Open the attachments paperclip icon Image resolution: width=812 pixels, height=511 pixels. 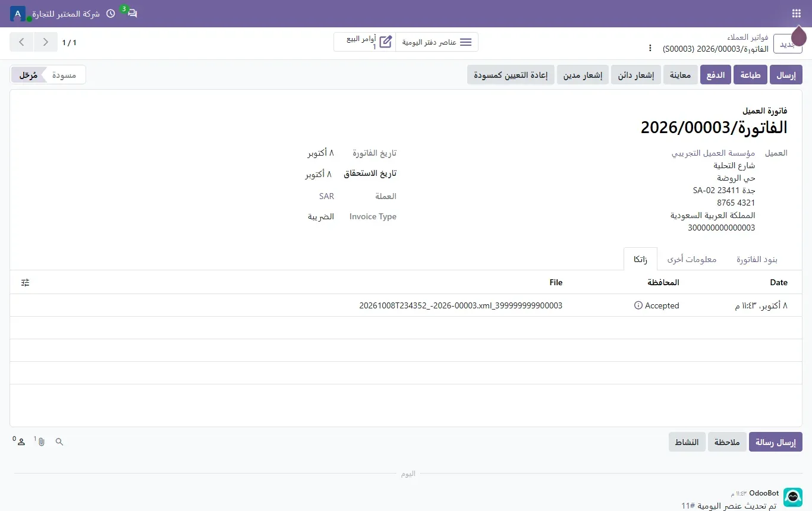[x=40, y=441]
